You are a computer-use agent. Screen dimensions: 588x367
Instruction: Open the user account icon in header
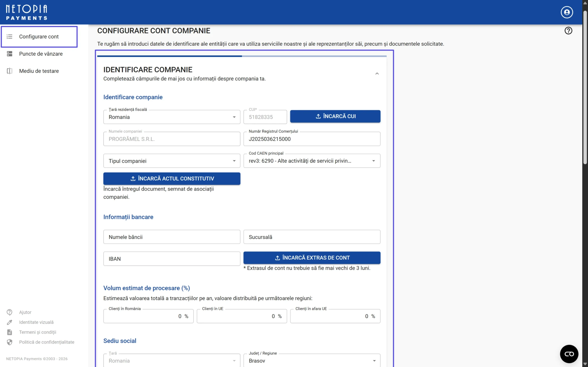point(567,12)
